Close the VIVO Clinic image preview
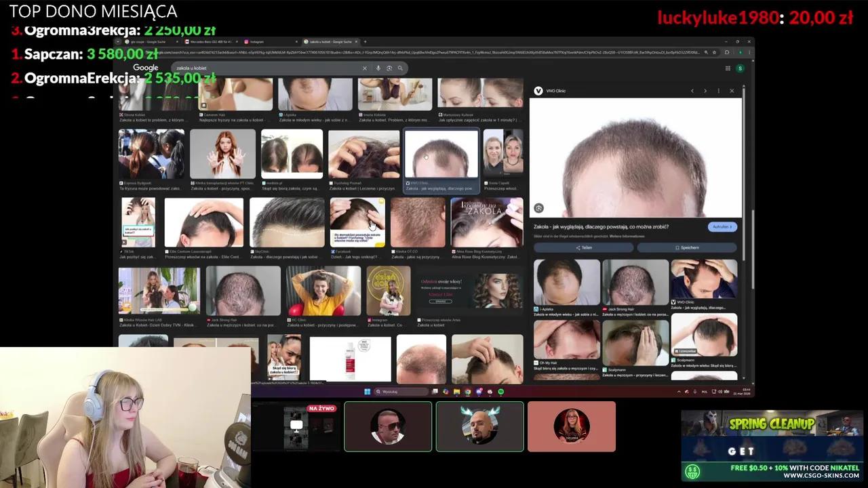The height and width of the screenshot is (488, 868). 732,91
